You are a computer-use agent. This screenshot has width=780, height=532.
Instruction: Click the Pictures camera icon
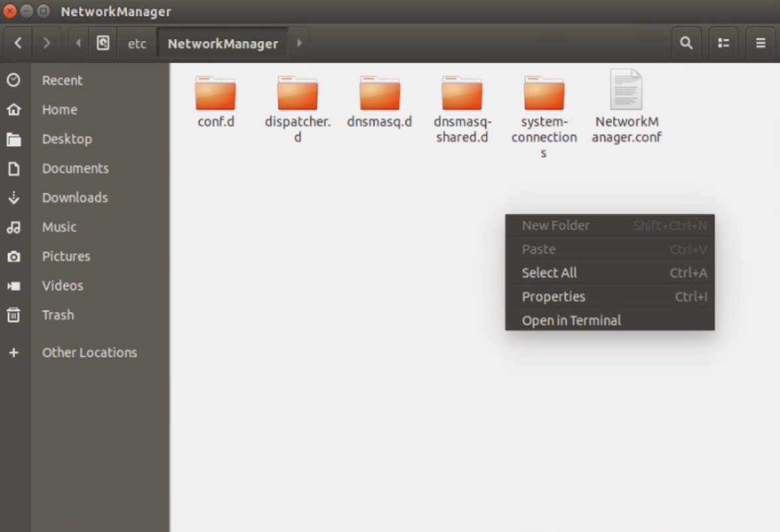[x=14, y=256]
